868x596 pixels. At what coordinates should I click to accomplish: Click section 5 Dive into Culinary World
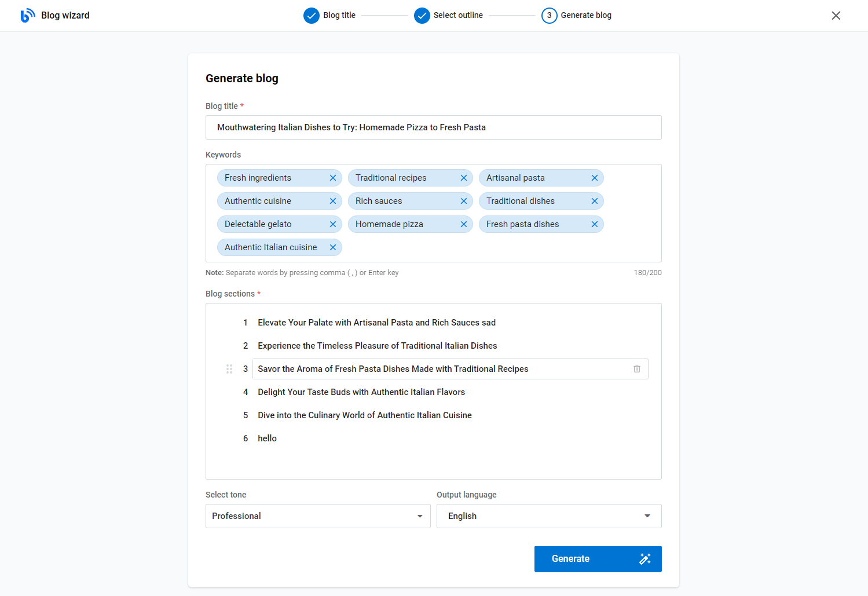click(x=365, y=415)
